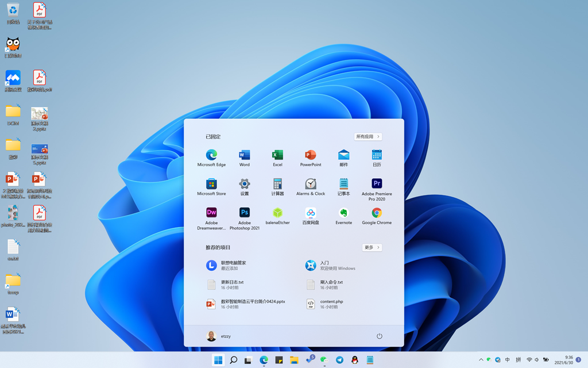Open Google Chrome from pinned apps
588x368 pixels.
(377, 216)
